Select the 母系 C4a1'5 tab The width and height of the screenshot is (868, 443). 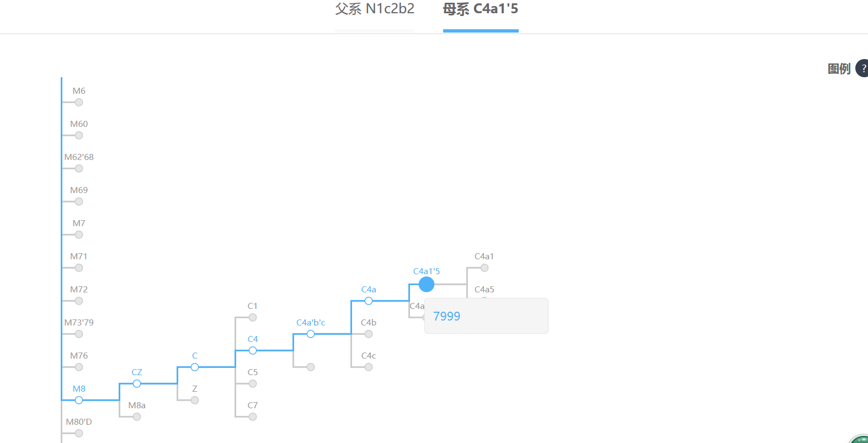(x=480, y=9)
